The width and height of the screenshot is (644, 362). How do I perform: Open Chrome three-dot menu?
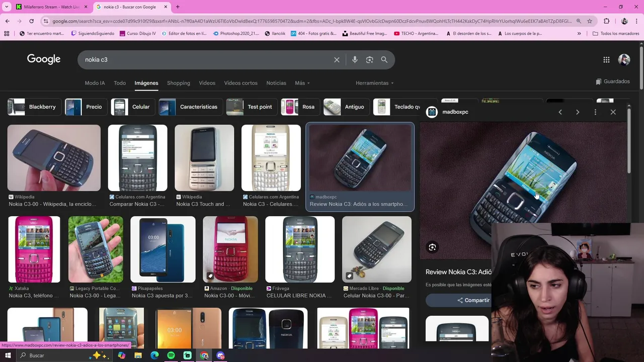(637, 21)
